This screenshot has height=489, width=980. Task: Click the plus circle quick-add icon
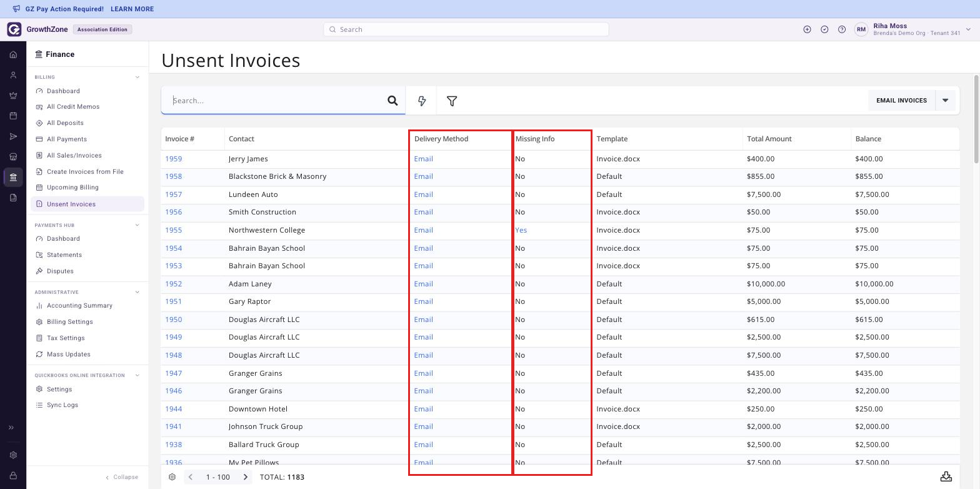point(807,29)
